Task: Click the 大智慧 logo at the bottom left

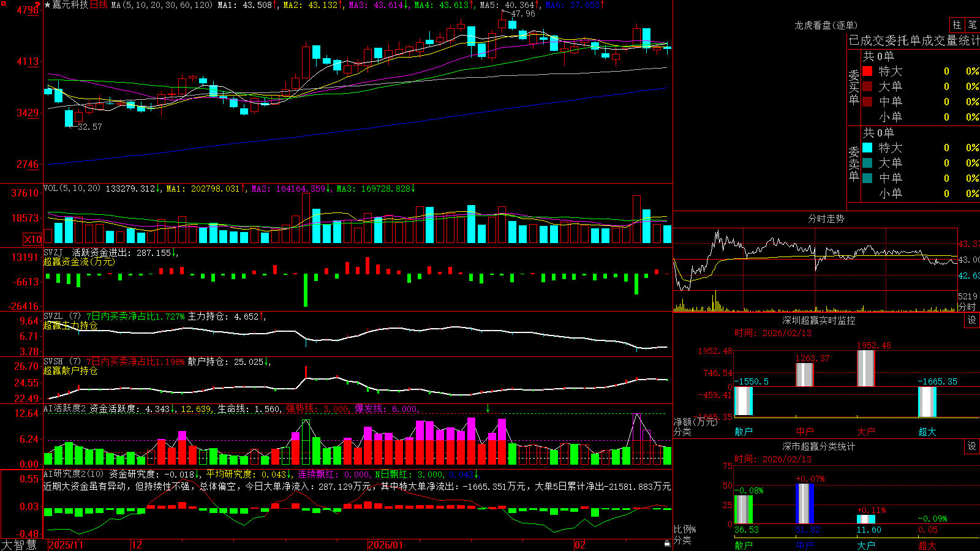Action: (19, 545)
